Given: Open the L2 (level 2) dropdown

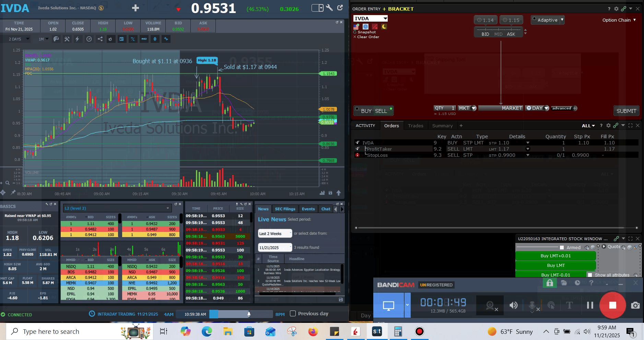Looking at the screenshot, I should pyautogui.click(x=117, y=208).
